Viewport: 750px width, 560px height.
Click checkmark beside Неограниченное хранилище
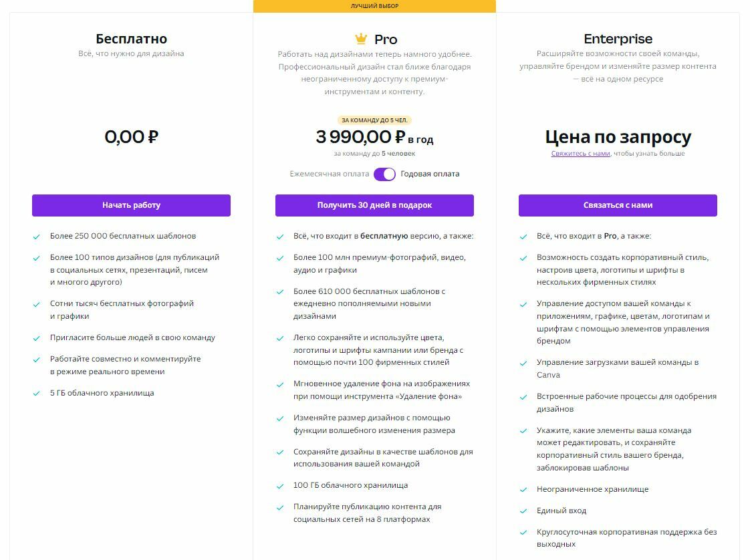coord(523,491)
